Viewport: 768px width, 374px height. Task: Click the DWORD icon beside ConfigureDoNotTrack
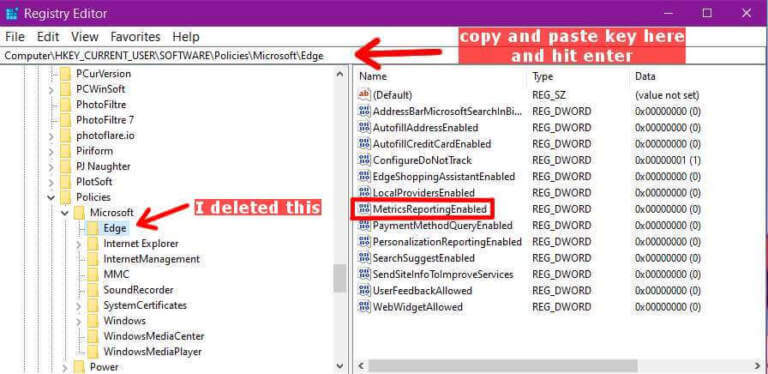coord(364,160)
